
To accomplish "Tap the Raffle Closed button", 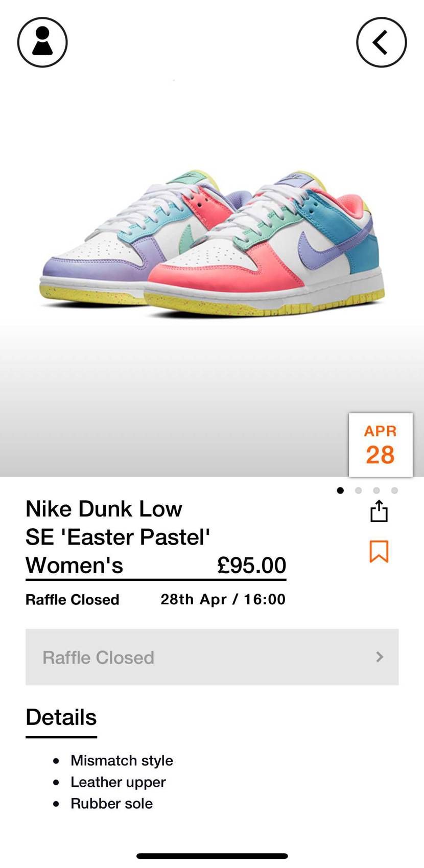I will (212, 657).
